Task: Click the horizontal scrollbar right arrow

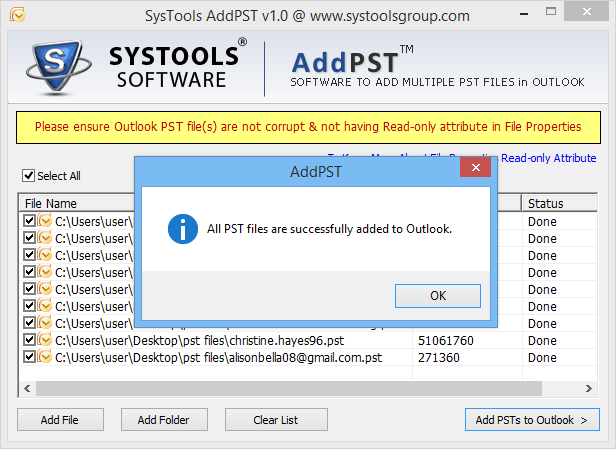Action: (x=588, y=389)
